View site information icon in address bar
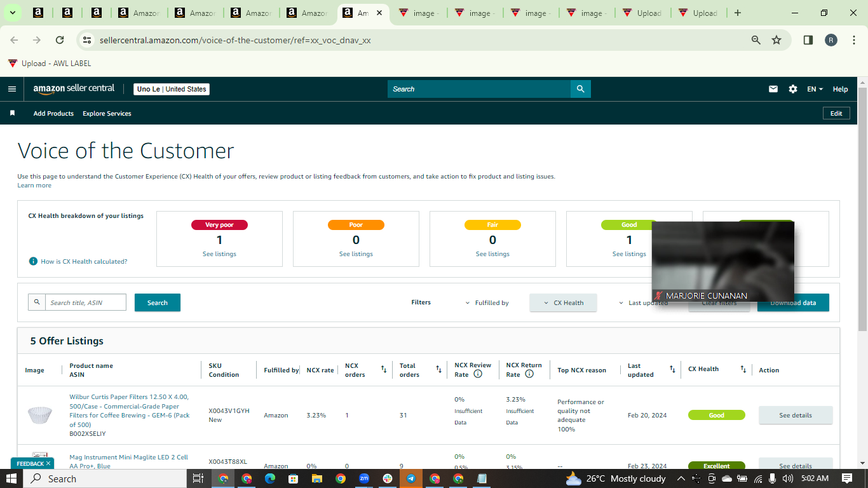The width and height of the screenshot is (868, 488). (88, 40)
